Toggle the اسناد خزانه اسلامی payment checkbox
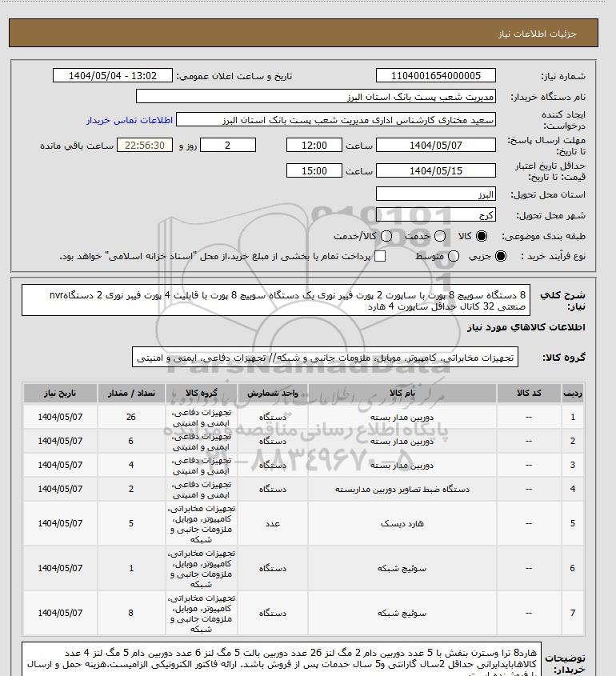 coord(380,256)
